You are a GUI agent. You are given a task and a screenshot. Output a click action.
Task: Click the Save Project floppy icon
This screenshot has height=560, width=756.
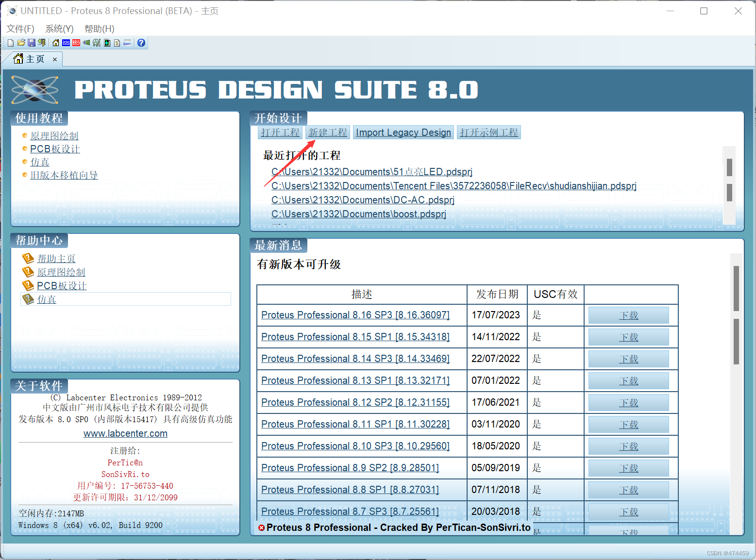tap(32, 43)
